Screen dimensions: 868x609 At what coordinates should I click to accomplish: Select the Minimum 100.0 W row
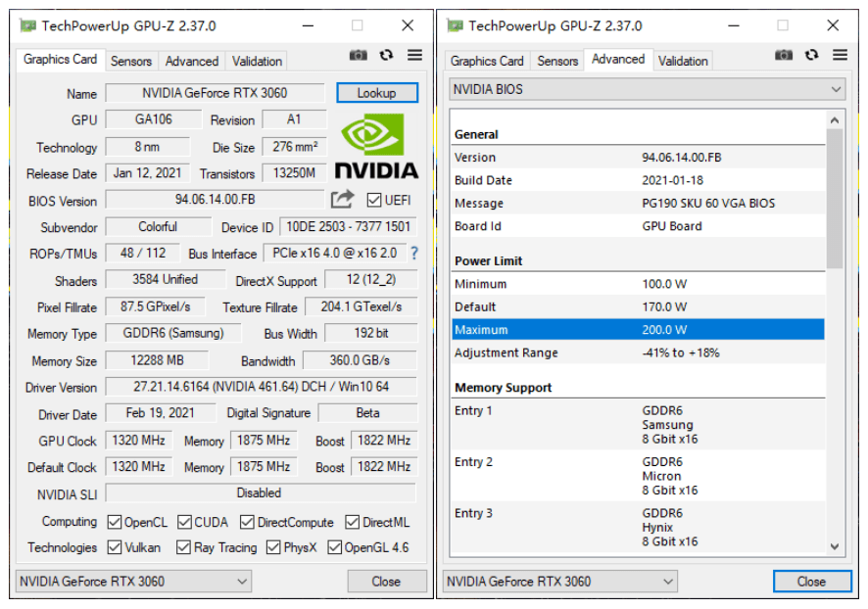(639, 284)
